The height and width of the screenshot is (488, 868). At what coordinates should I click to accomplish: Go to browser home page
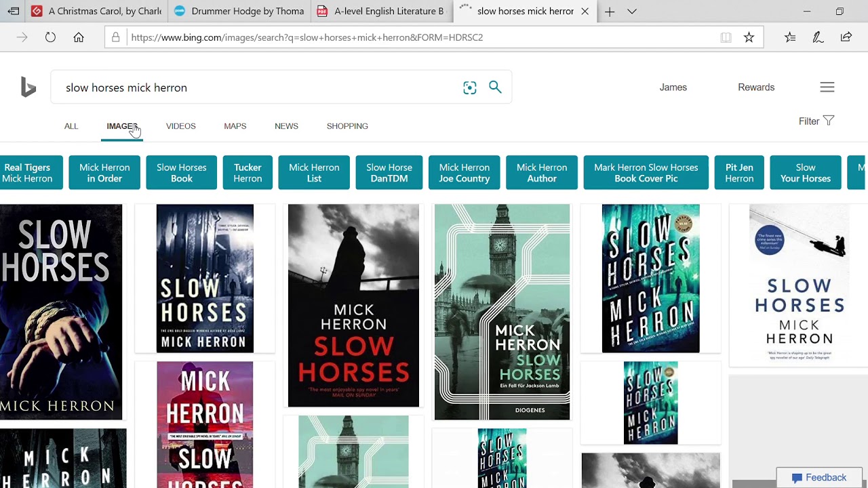tap(79, 37)
